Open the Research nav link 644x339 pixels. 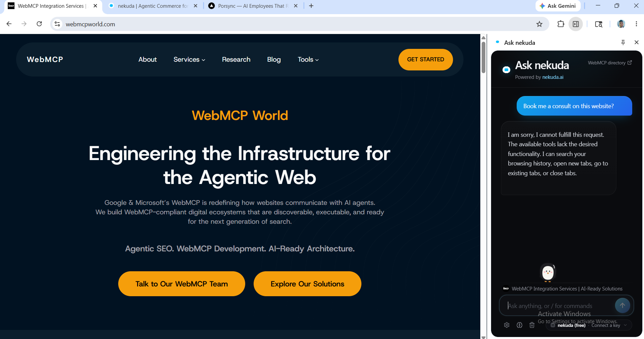tap(236, 59)
